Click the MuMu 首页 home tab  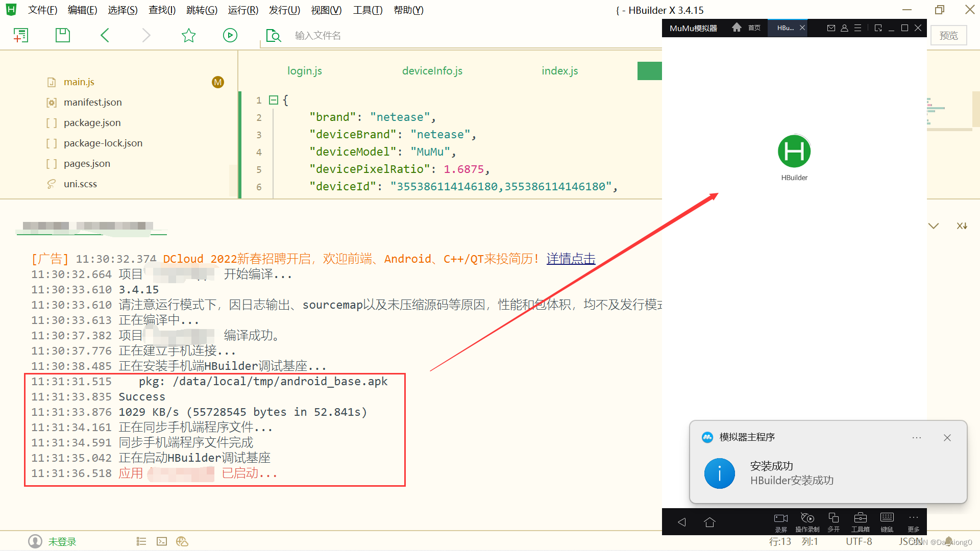(x=747, y=28)
